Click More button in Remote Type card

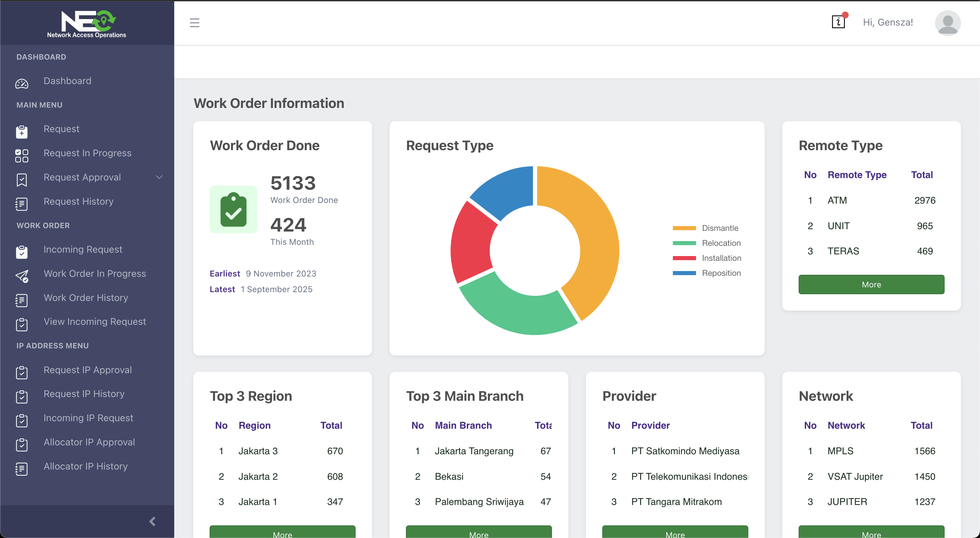[871, 284]
